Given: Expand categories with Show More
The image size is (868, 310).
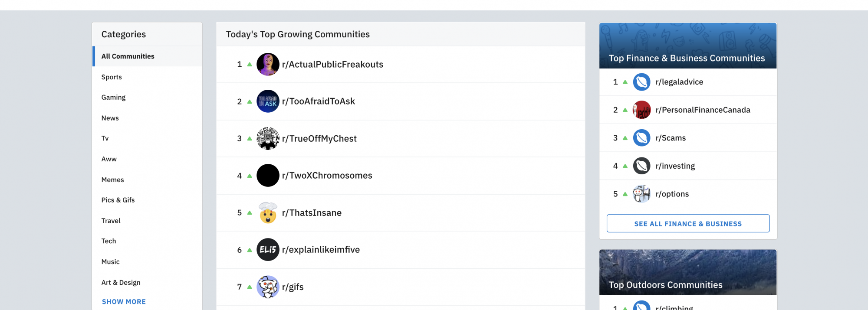Looking at the screenshot, I should 124,302.
